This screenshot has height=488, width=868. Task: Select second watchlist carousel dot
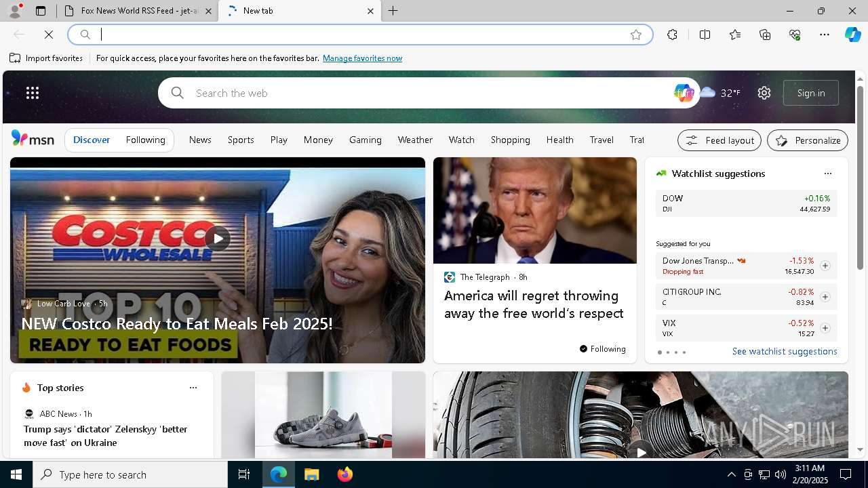(667, 352)
